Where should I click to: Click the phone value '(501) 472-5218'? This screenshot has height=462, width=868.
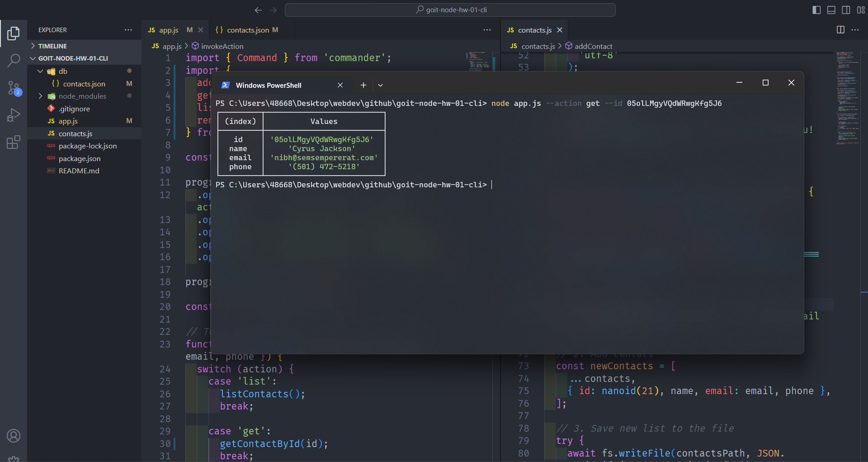(x=324, y=167)
